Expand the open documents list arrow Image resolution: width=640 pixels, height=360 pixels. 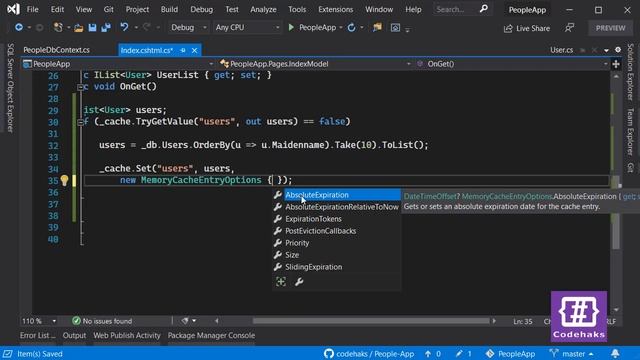(606, 50)
